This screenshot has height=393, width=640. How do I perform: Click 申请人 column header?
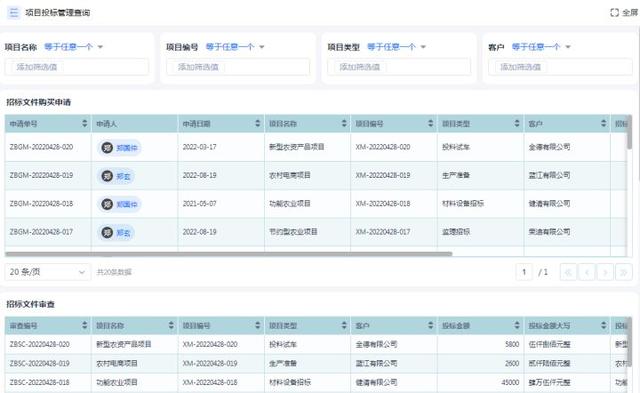pos(135,123)
